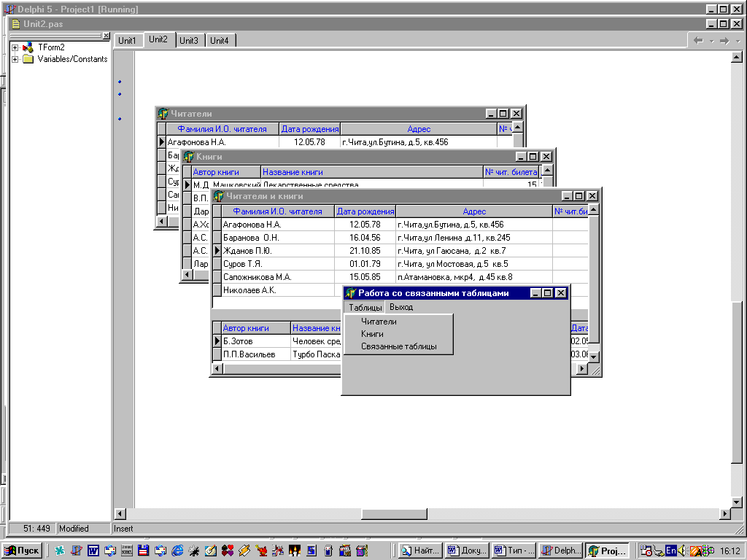Screen dimensions: 747x560
Task: Click left arrow of Книги horizontal scrollbar
Action: click(x=187, y=274)
